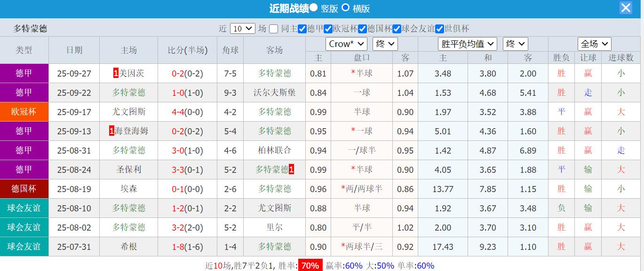Open the 全场 (full match) dropdown
This screenshot has width=644, height=271.
594,44
